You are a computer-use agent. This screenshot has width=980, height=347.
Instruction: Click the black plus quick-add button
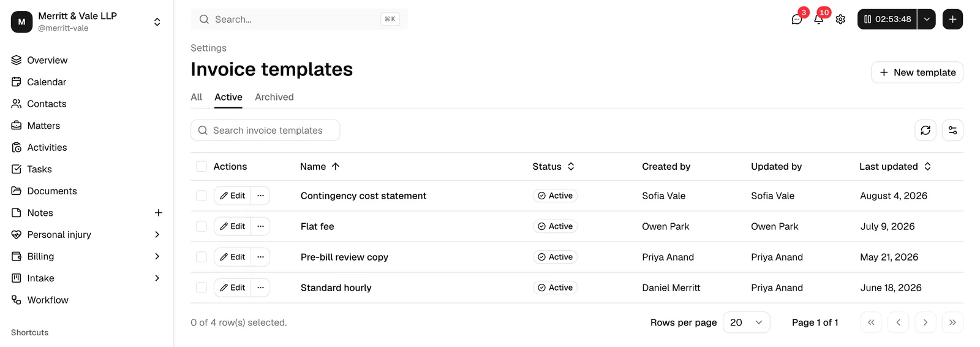click(952, 19)
